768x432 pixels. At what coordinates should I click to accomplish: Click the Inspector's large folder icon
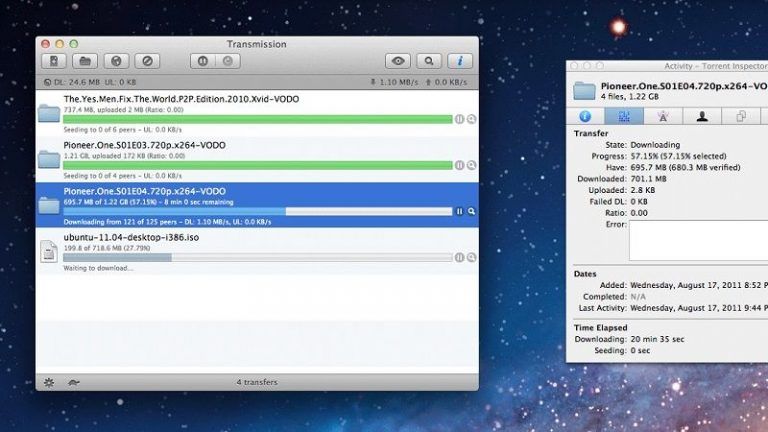[x=584, y=91]
